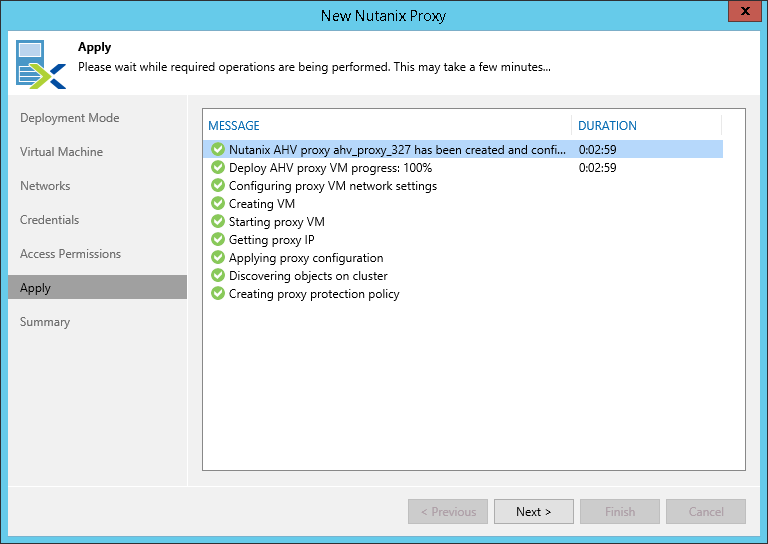Click check icon for Configuring proxy VM network
Screen dimensions: 768x544
(218, 186)
